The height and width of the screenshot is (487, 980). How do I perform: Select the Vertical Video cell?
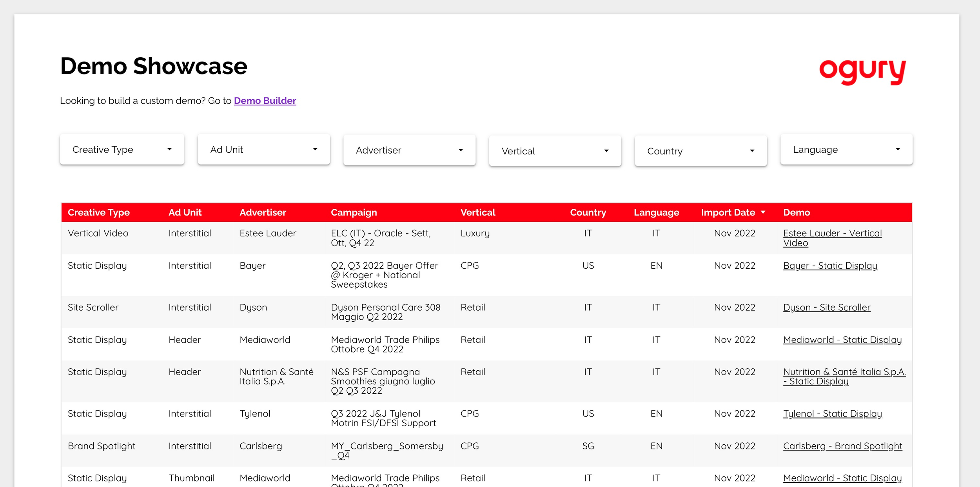98,233
